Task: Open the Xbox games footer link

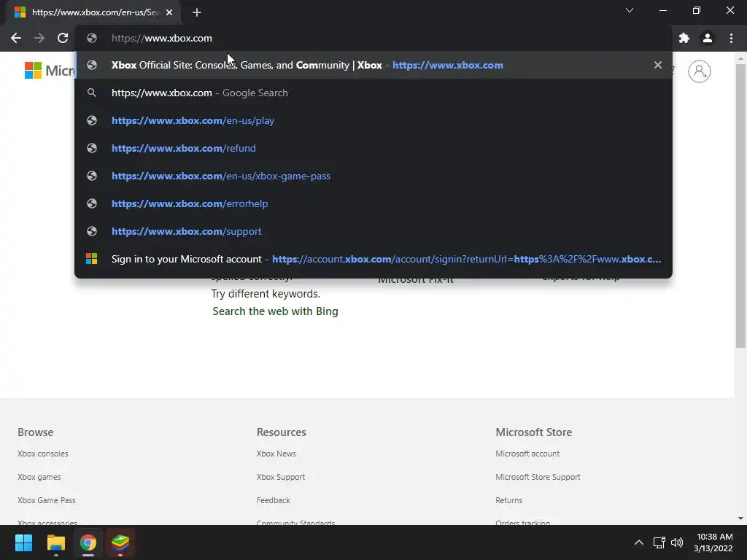Action: coord(39,477)
